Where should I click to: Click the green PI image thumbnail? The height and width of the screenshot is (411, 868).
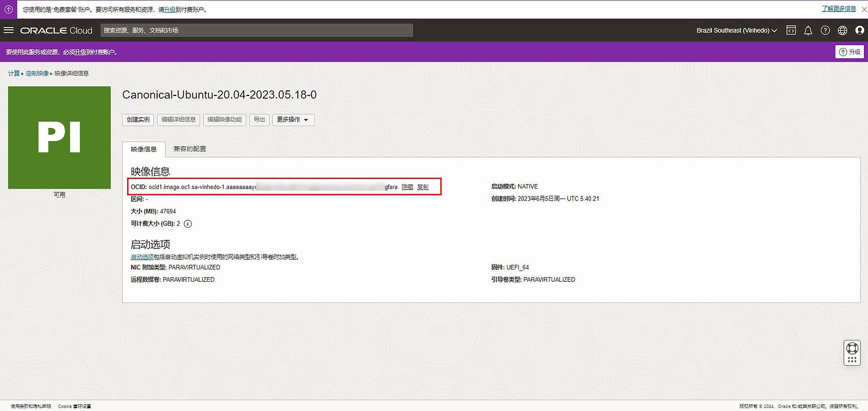pos(59,137)
